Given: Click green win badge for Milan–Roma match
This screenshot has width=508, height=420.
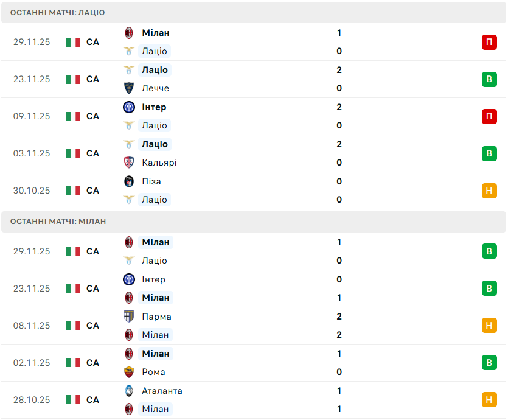Looking at the screenshot, I should click(489, 363).
